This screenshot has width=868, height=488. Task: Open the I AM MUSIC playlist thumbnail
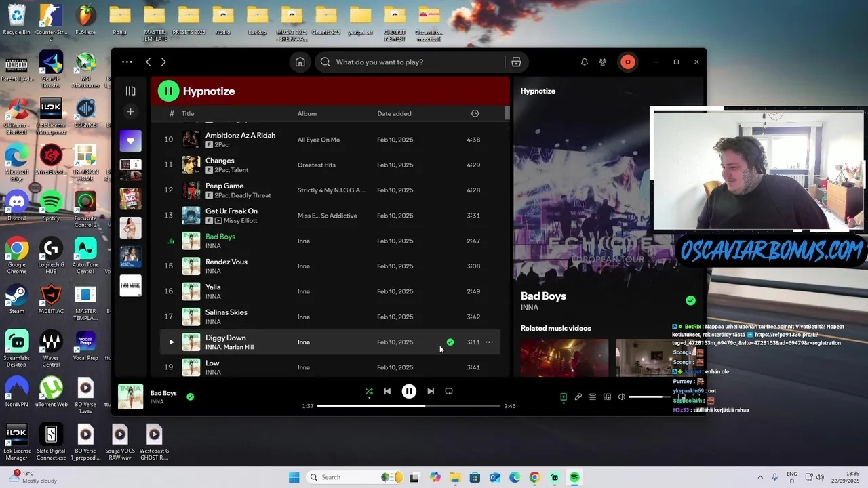pos(131,285)
